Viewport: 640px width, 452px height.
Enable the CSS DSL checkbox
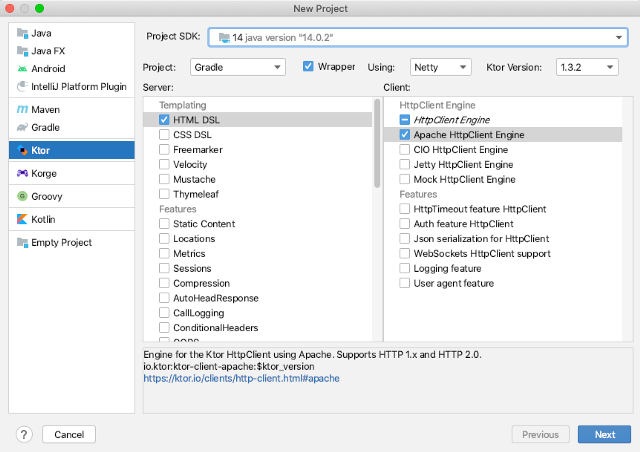pyautogui.click(x=164, y=135)
